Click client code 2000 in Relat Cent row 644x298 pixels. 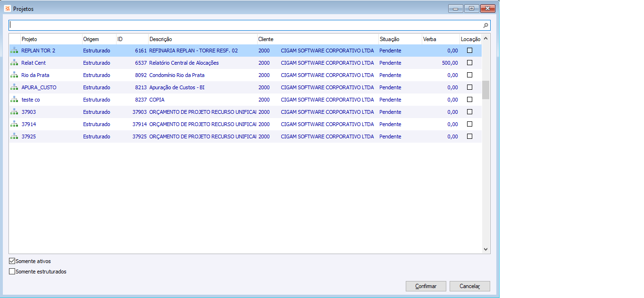tap(264, 63)
